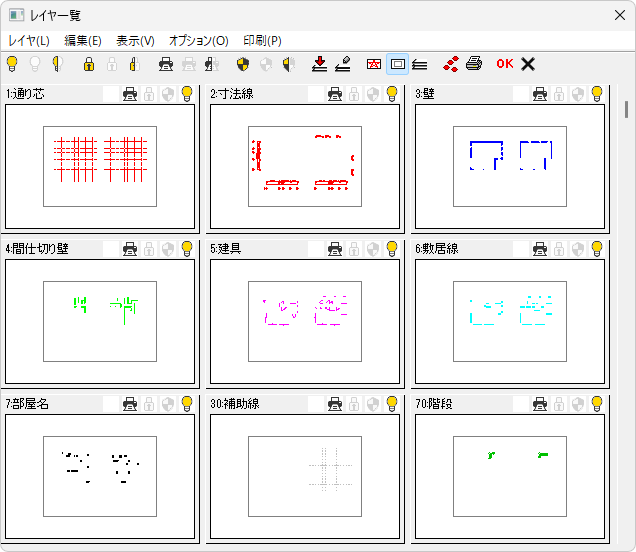The image size is (636, 552).
Task: Select the 2:寸法線 layer thumbnail
Action: point(305,167)
